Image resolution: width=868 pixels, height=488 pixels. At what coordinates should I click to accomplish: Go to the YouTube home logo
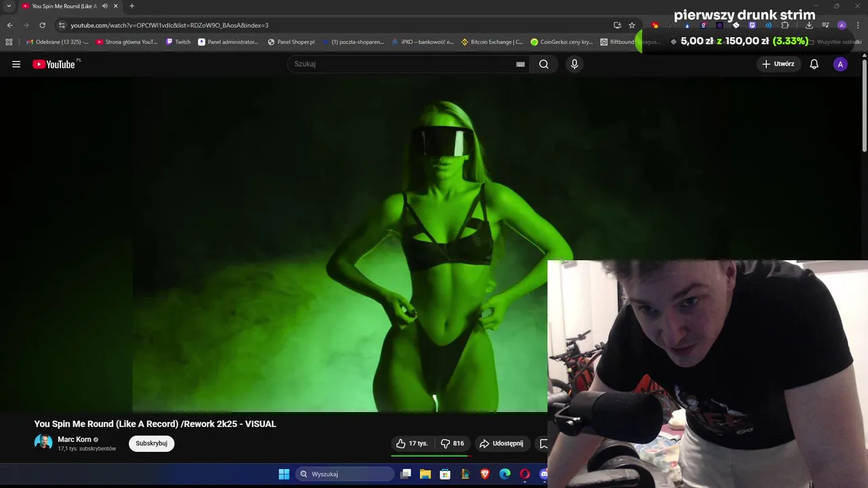coord(54,64)
